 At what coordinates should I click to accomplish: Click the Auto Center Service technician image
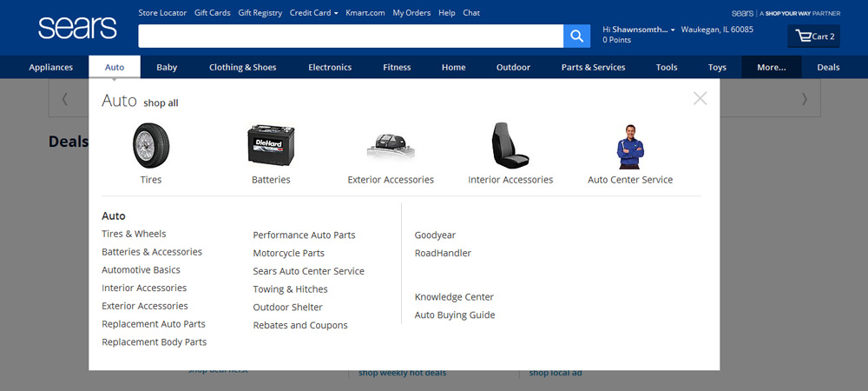click(x=630, y=147)
